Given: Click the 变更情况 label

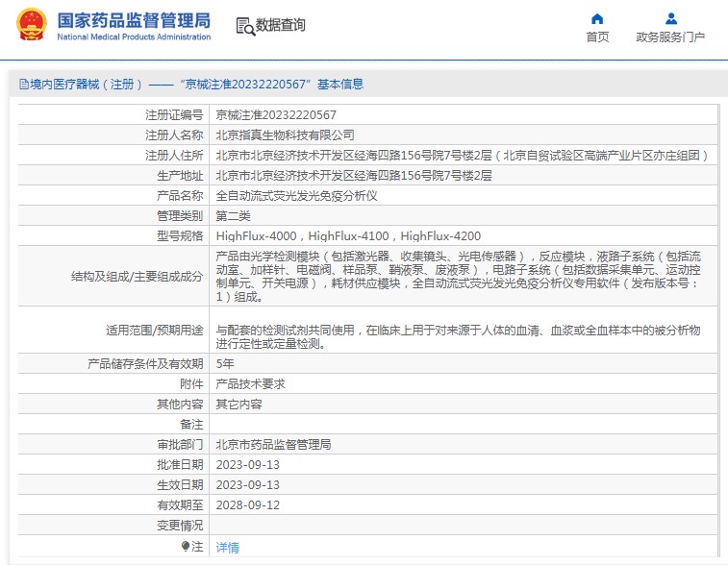Looking at the screenshot, I should (180, 526).
